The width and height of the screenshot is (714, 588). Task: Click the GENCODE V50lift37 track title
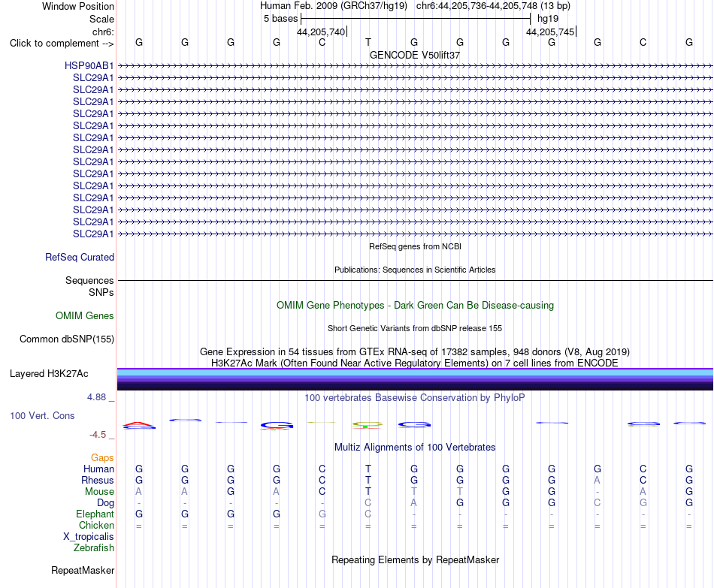tap(415, 55)
